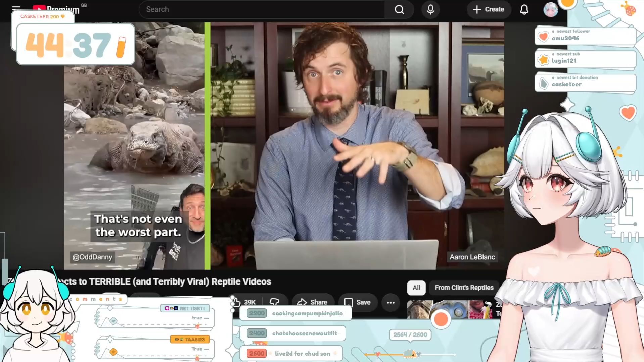Screen dimensions: 644x362
Task: Submit search with the magnifier button
Action: pos(399,9)
